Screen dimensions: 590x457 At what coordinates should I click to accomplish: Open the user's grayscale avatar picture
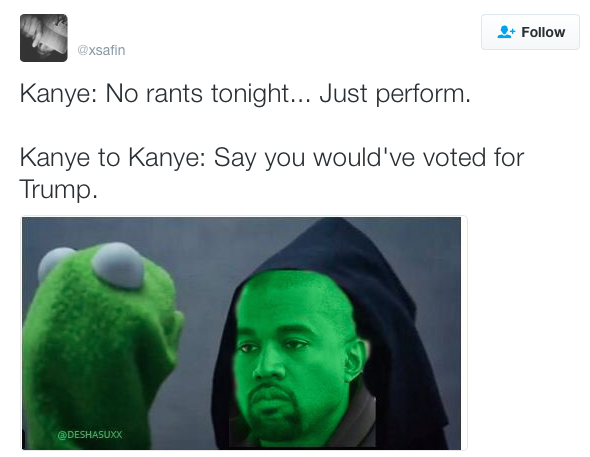tap(44, 38)
